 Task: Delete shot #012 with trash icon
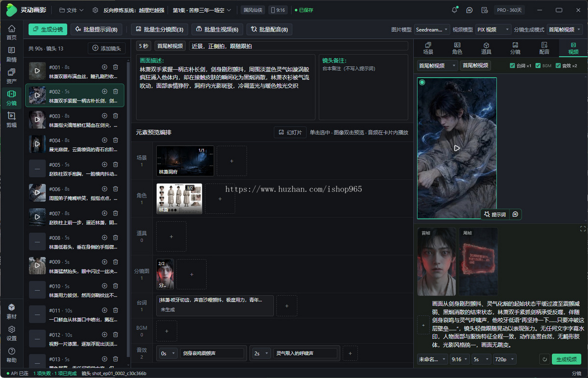click(116, 335)
